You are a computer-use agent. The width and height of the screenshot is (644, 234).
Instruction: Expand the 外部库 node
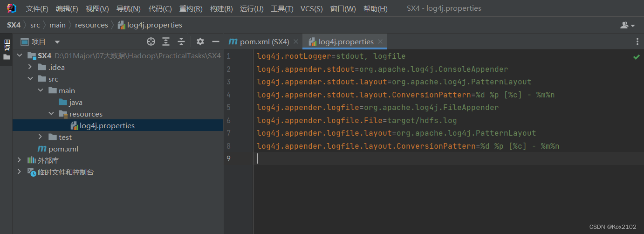tap(19, 160)
